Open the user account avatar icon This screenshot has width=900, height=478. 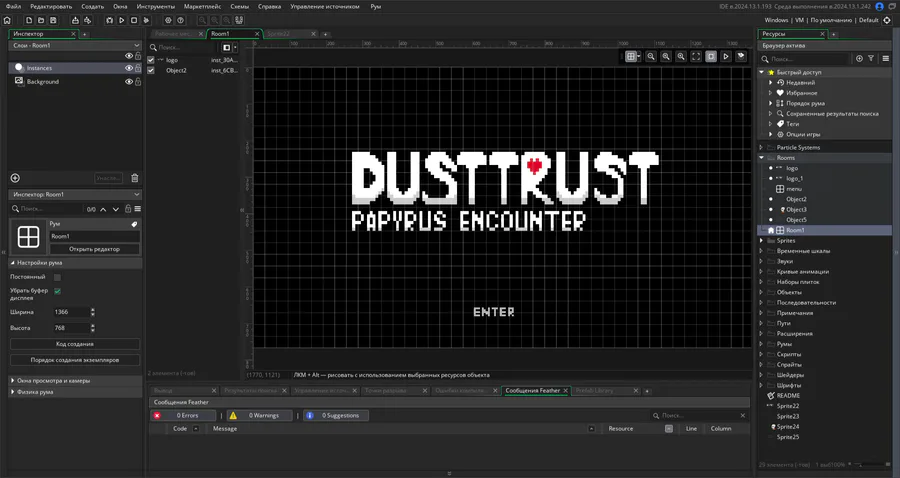click(879, 6)
